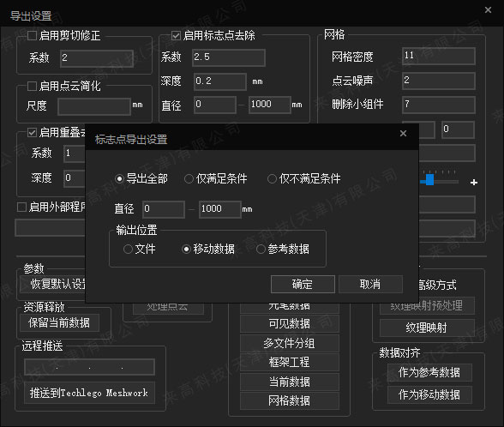
Task: Select 参考数据 as output location
Action: pos(261,249)
